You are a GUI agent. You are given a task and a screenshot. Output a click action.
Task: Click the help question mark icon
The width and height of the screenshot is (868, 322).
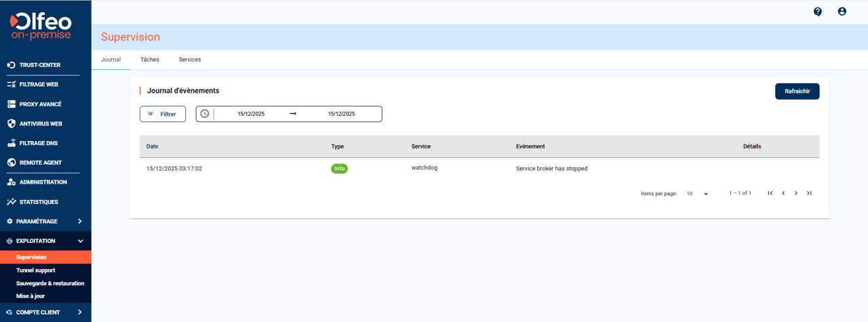click(817, 12)
